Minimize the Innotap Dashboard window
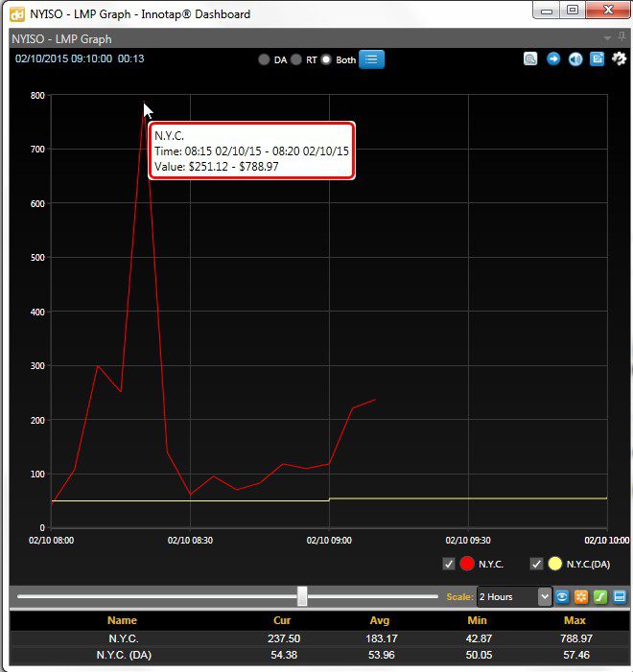 point(547,11)
